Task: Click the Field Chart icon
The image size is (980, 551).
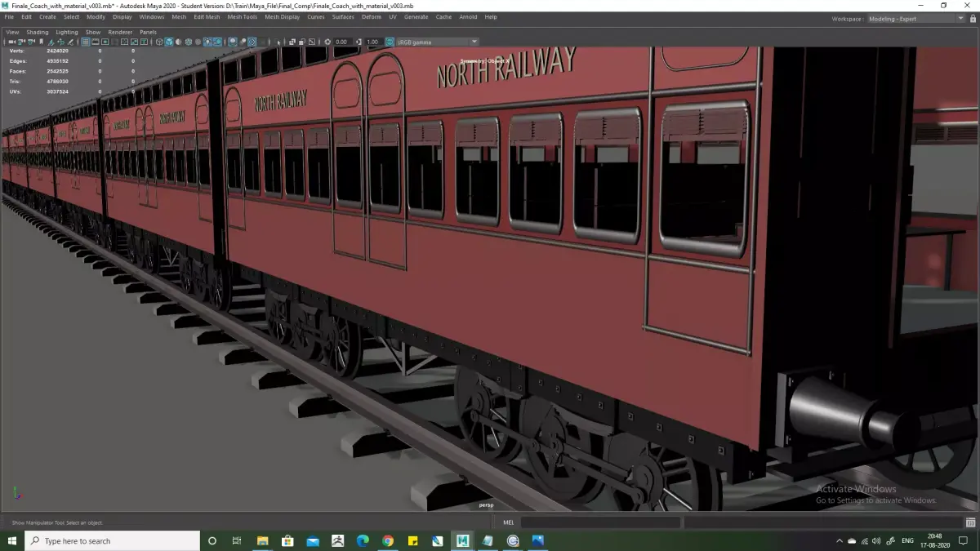Action: point(124,42)
